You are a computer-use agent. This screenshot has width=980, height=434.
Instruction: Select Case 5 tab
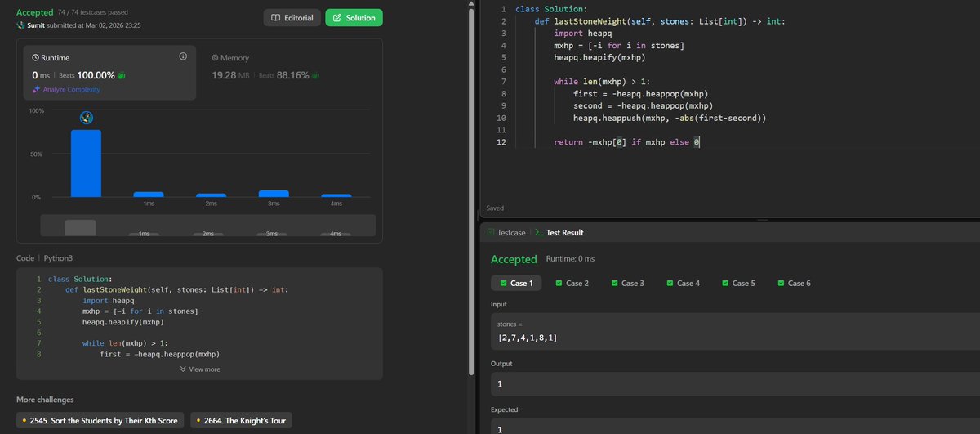coord(737,283)
